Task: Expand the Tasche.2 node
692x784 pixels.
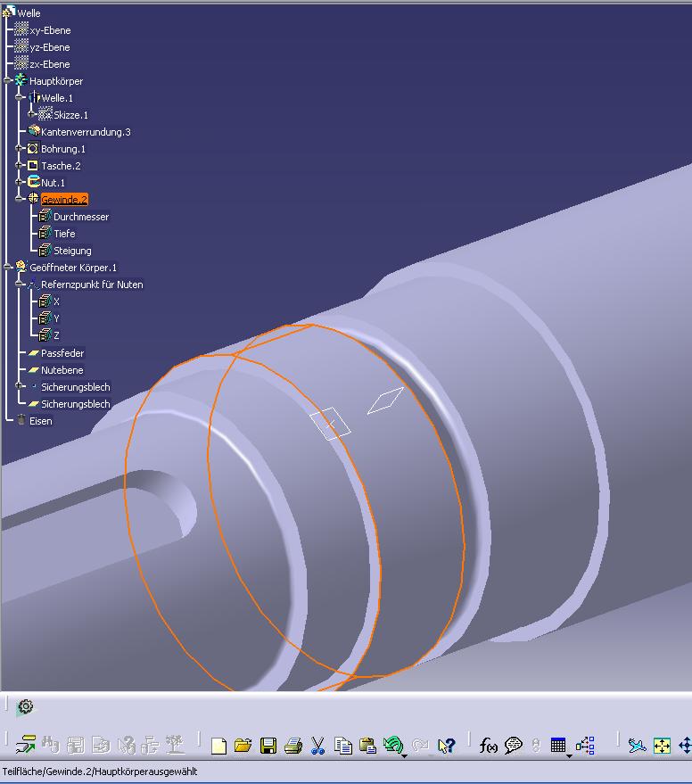Action: pos(19,166)
